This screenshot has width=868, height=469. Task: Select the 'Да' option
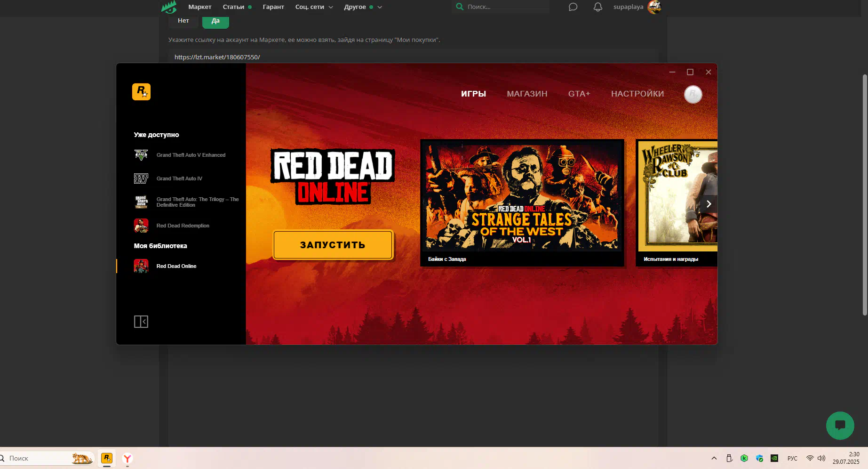pos(215,21)
